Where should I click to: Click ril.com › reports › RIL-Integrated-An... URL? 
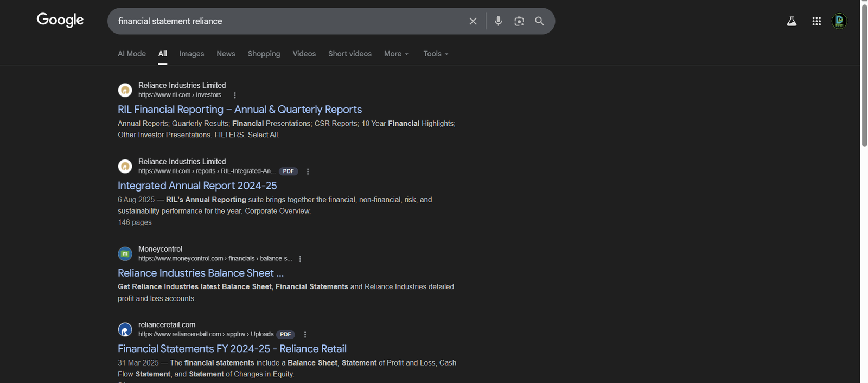(207, 171)
